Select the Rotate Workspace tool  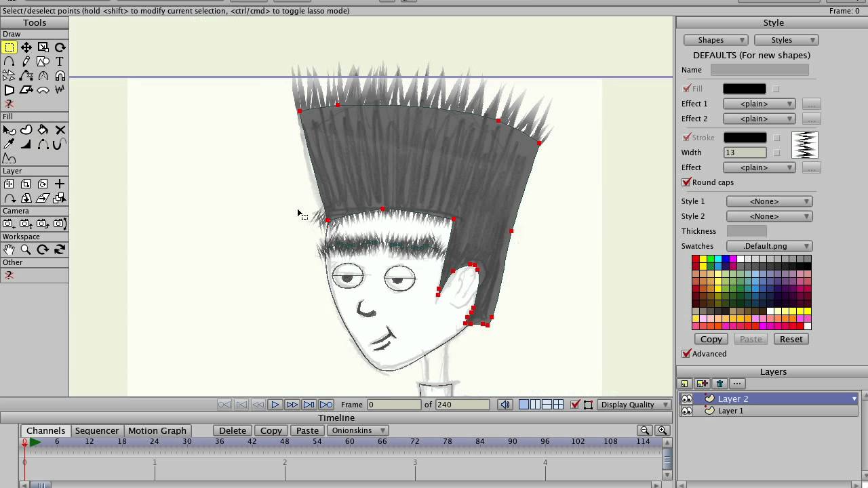pyautogui.click(x=43, y=249)
